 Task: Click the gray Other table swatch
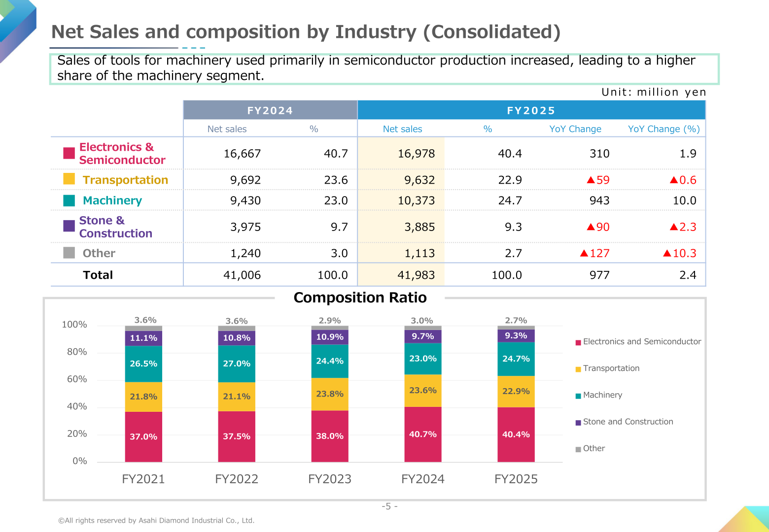click(69, 253)
